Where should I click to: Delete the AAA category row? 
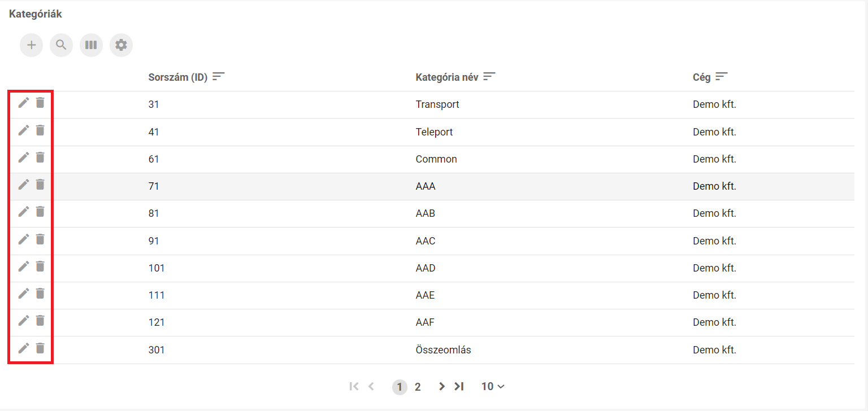point(40,185)
